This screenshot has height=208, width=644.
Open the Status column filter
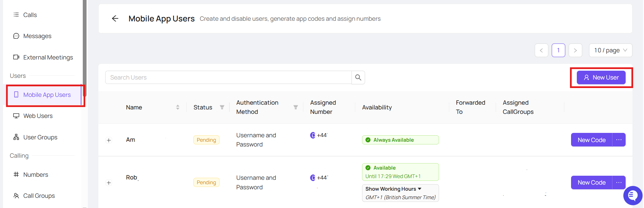click(222, 107)
